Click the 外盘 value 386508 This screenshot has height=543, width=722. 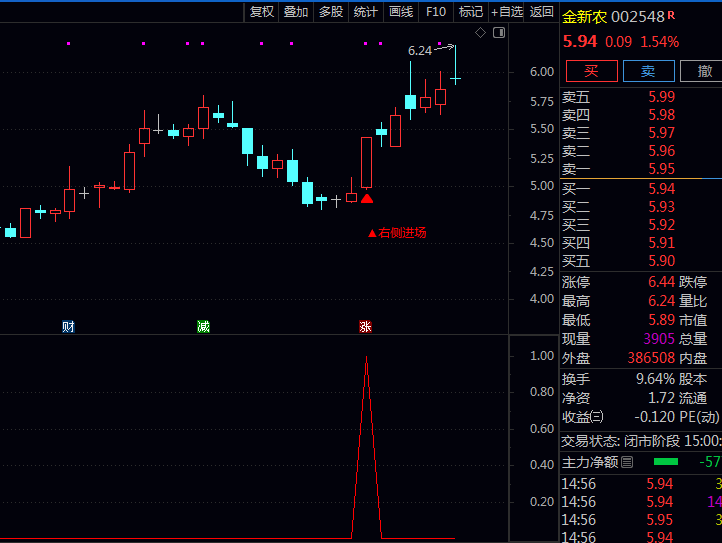(x=651, y=358)
